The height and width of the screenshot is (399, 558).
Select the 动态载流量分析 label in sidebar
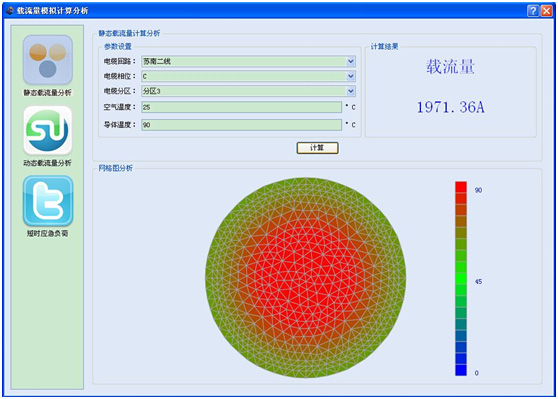(48, 163)
